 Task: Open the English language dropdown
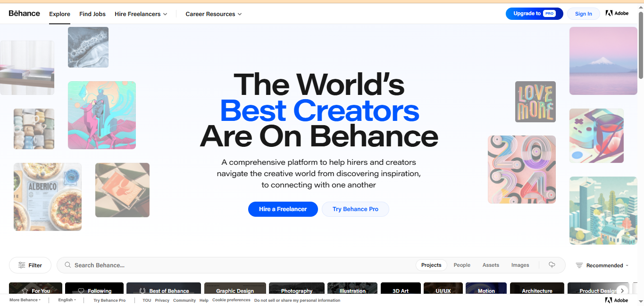tap(67, 300)
